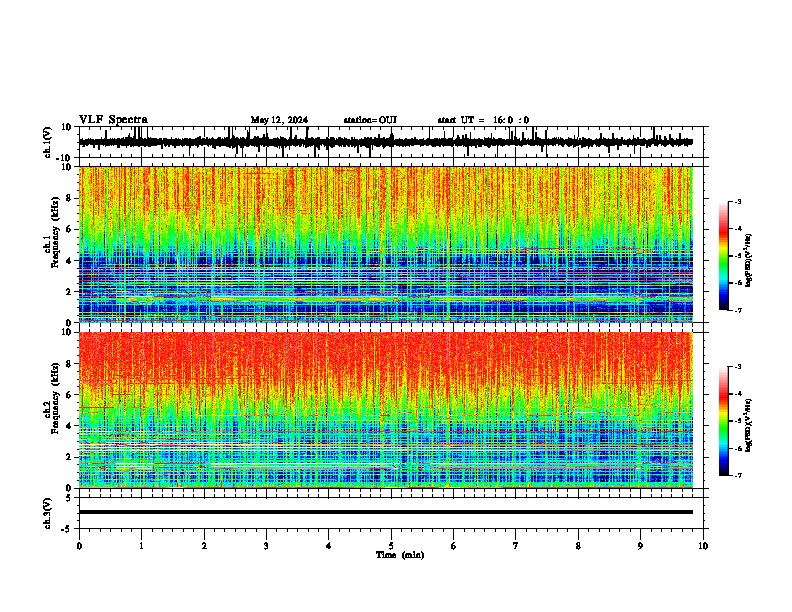Click the '-7' label on ch.1 colorbar

(737, 310)
